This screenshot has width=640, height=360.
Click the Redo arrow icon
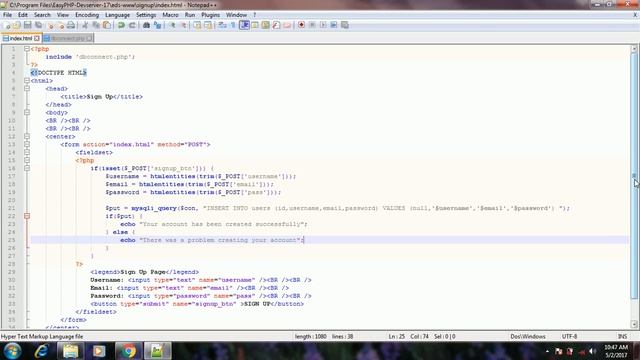[132, 25]
